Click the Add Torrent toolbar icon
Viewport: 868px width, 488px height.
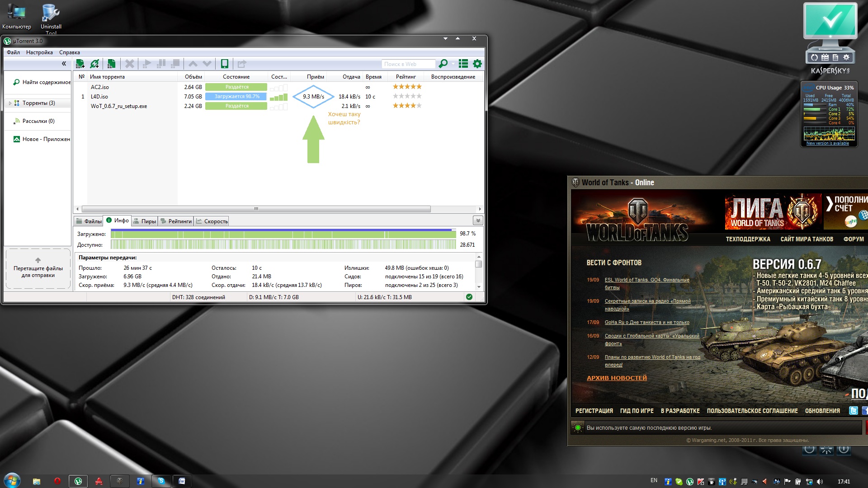[x=80, y=64]
